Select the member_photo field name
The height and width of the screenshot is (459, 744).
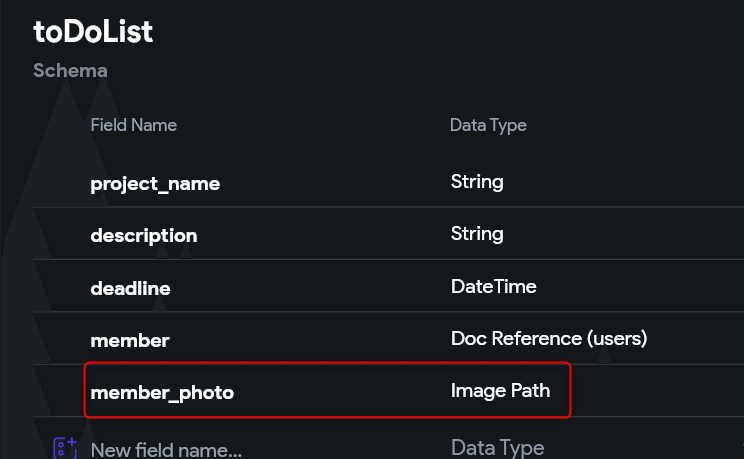click(162, 393)
